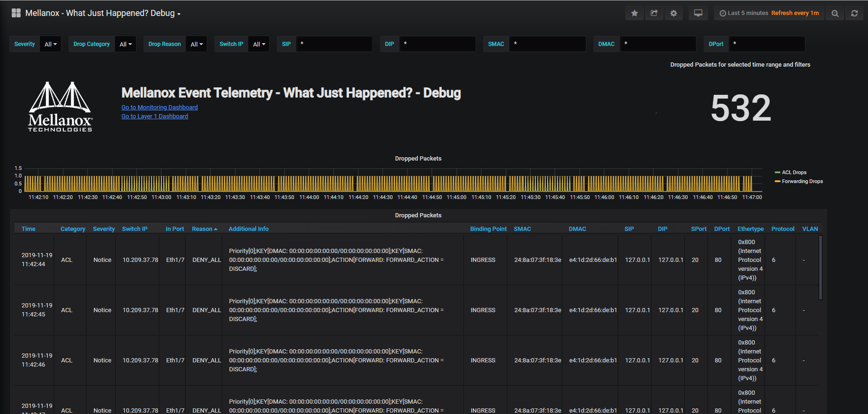This screenshot has width=868, height=414.
Task: Sort table by SPort column
Action: [x=699, y=229]
